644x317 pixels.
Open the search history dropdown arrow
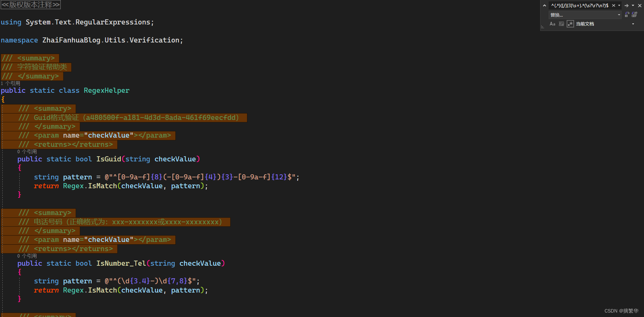619,5
